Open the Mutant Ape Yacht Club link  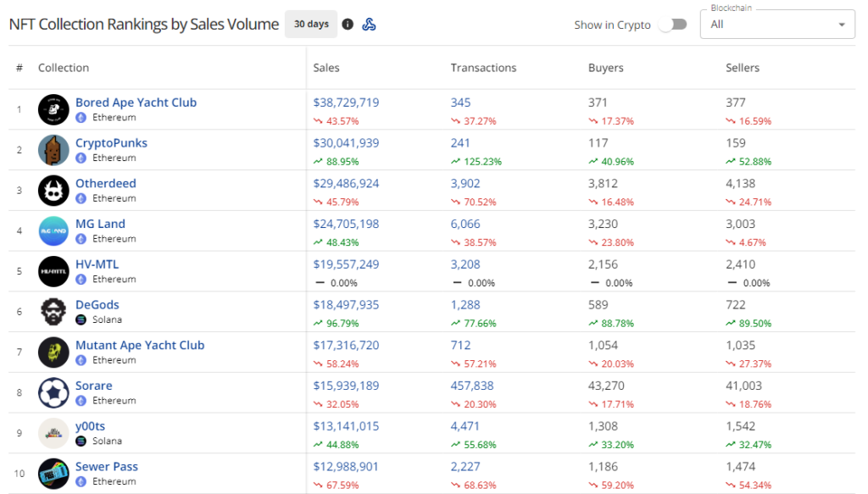pos(140,345)
